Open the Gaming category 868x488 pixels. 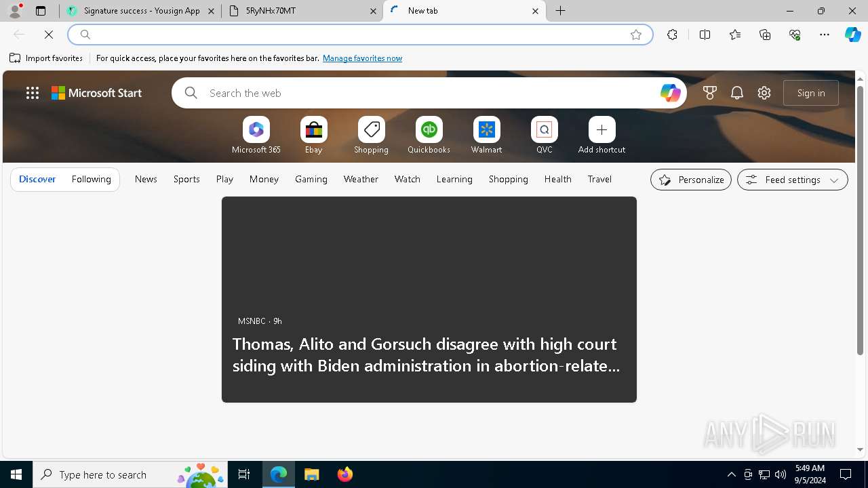click(311, 179)
